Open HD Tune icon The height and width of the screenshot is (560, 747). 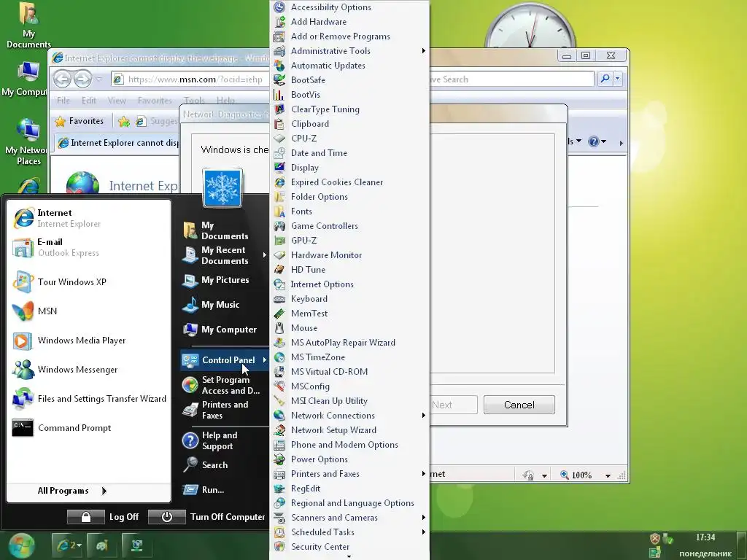point(279,270)
